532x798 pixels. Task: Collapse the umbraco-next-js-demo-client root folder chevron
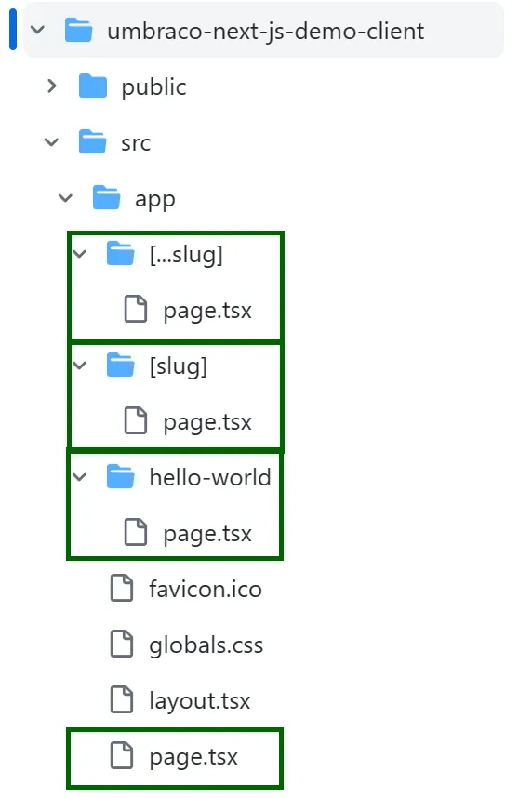point(38,30)
